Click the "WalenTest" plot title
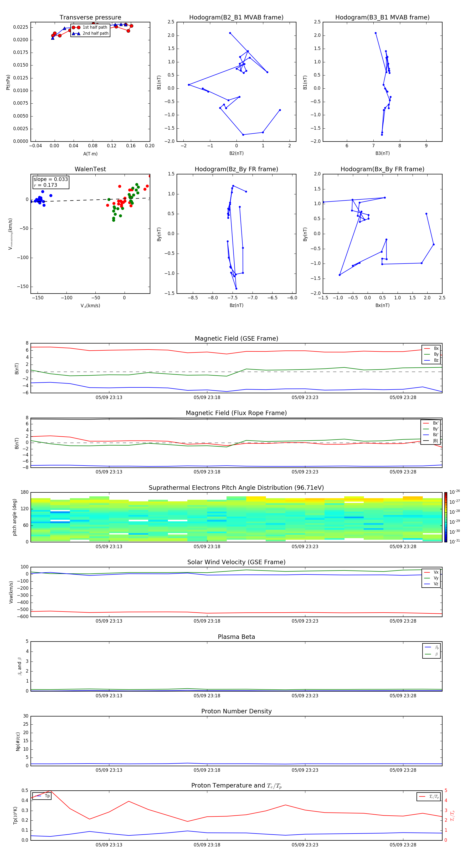 (x=90, y=169)
